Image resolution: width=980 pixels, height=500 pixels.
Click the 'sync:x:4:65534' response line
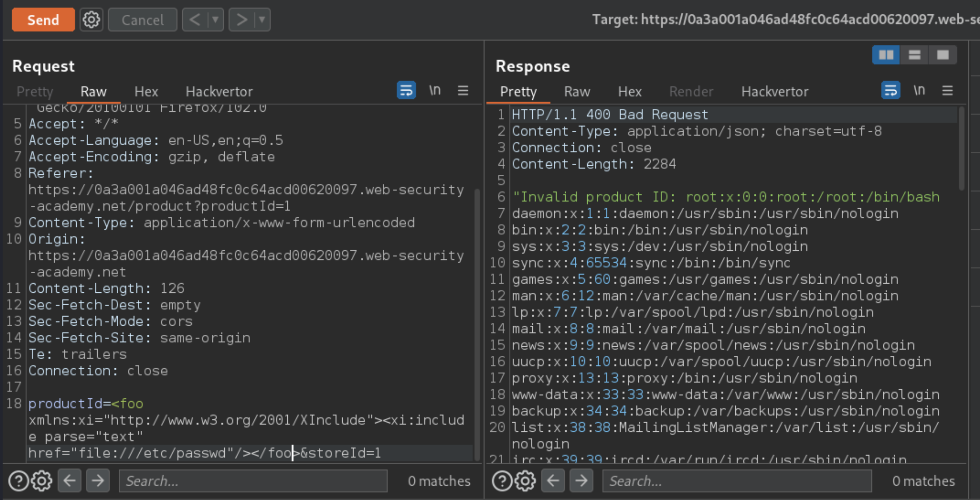pyautogui.click(x=651, y=263)
